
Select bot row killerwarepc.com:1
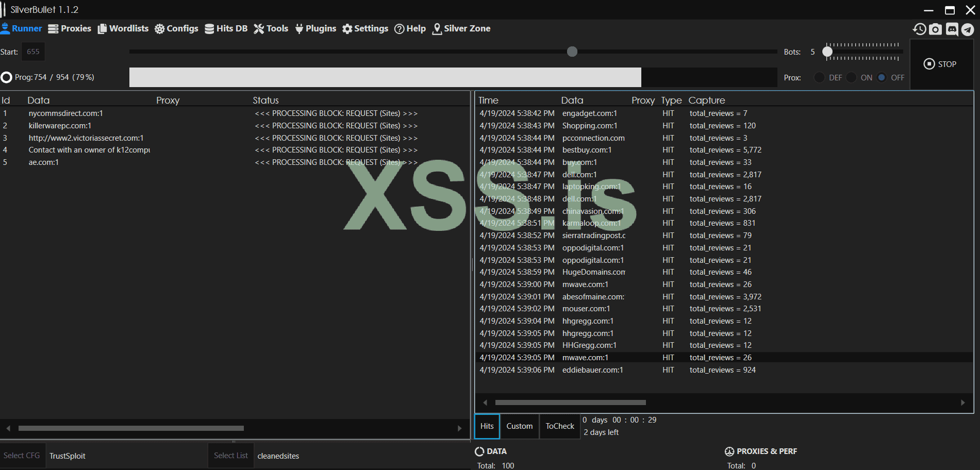tap(235, 126)
